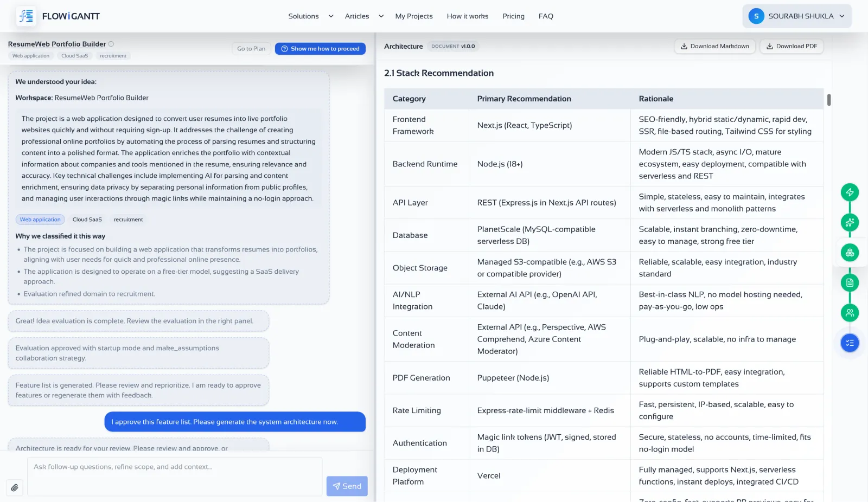
Task: Open the How it works page
Action: point(468,16)
